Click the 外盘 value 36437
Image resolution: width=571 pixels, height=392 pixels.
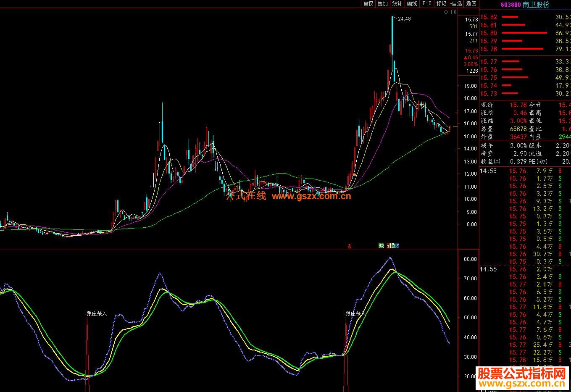point(518,137)
